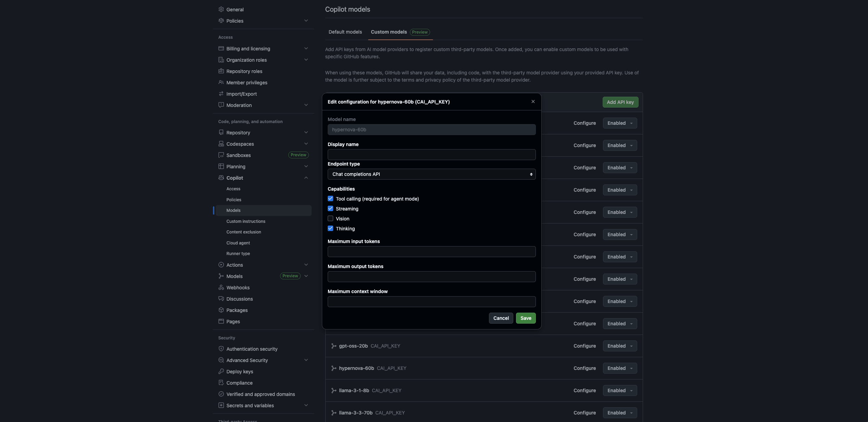Enable the Vision checkbox
Screen dimensions: 868x422
330,218
